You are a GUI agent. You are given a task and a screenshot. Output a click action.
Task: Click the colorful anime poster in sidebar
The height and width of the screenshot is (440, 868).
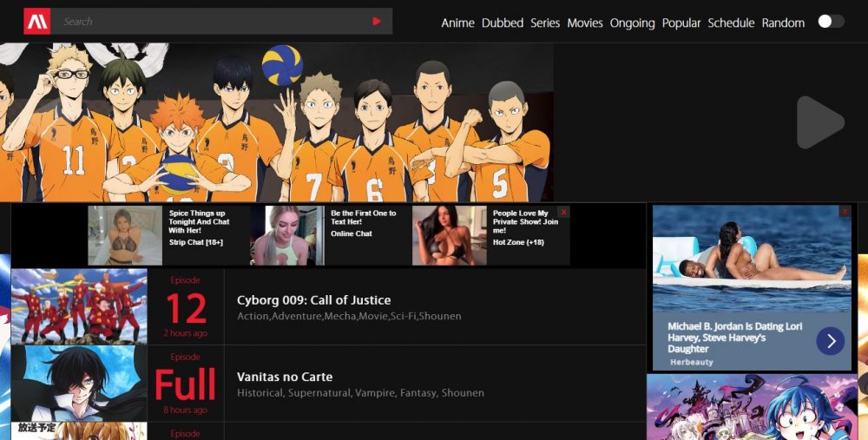click(752, 407)
